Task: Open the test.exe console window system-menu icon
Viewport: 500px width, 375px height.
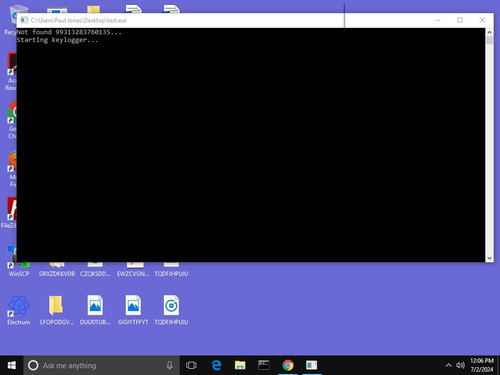Action: pos(24,20)
